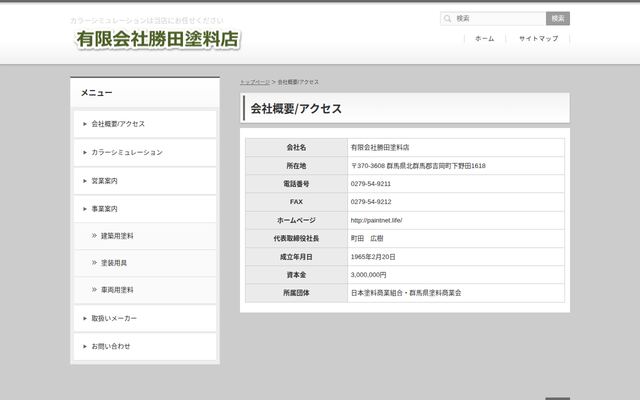Click the 会社概要/アクセス page heading
Viewport: 640px width, 400px height.
point(296,109)
